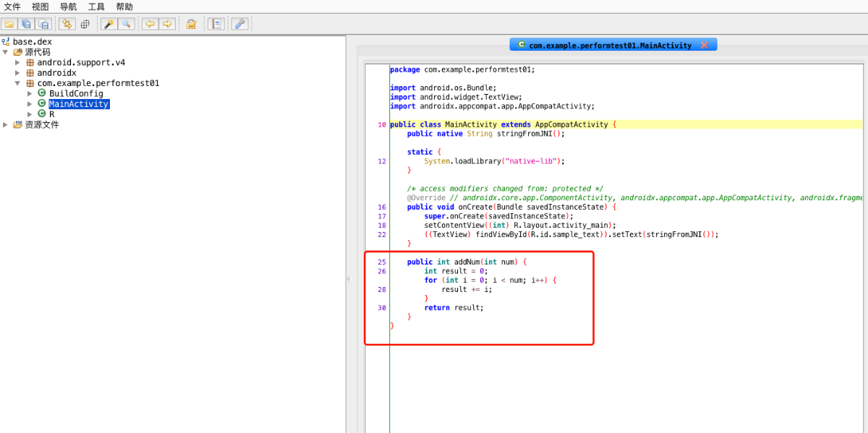
Task: Collapse the com.example.performtest01 package
Action: (x=17, y=83)
